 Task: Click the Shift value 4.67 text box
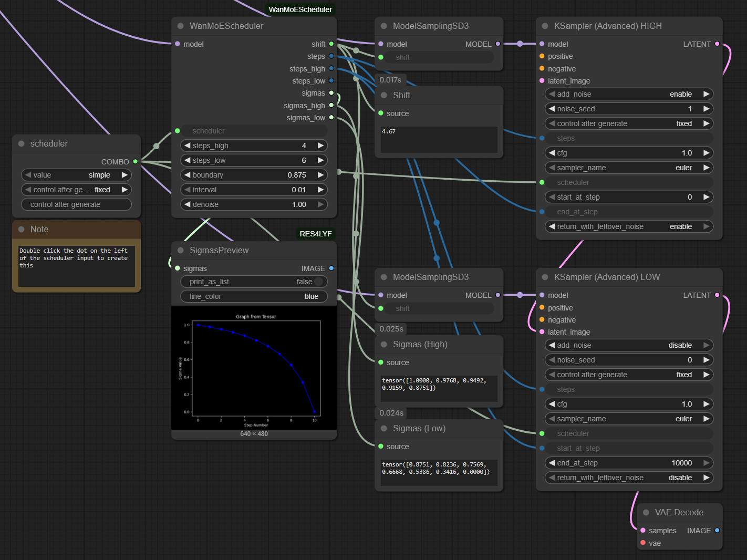point(439,140)
